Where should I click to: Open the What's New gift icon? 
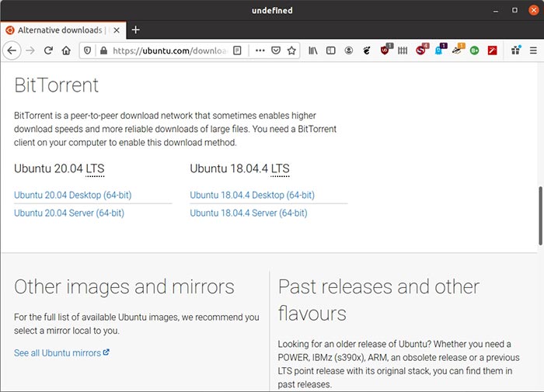tap(516, 50)
